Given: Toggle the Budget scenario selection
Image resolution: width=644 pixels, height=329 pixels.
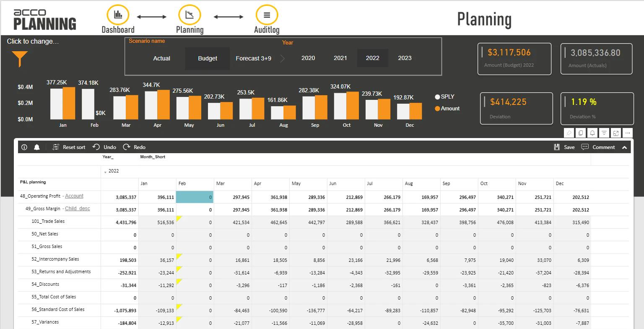Looking at the screenshot, I should click(x=207, y=58).
